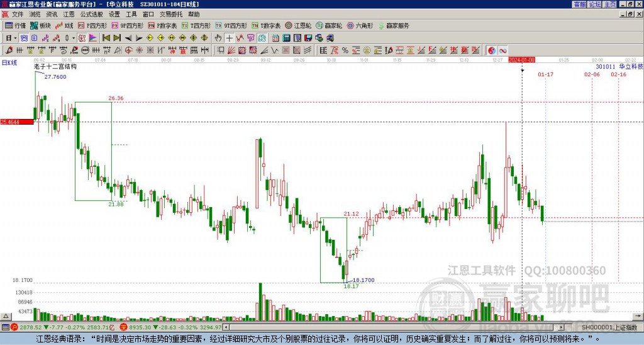Click the red 2024-01-08 date marker
The image size is (644, 345).
pos(521,60)
